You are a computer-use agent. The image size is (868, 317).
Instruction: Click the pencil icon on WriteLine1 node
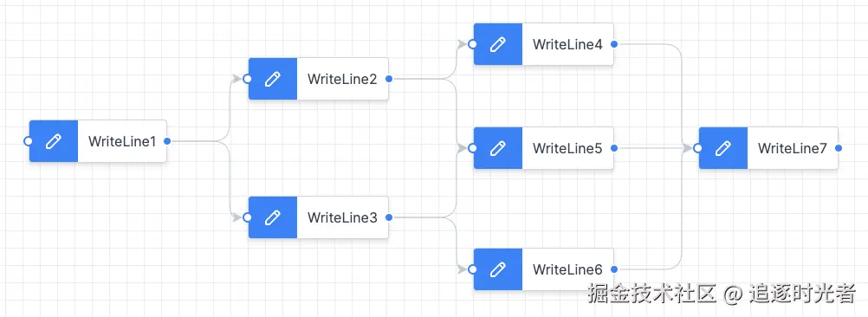(x=53, y=141)
